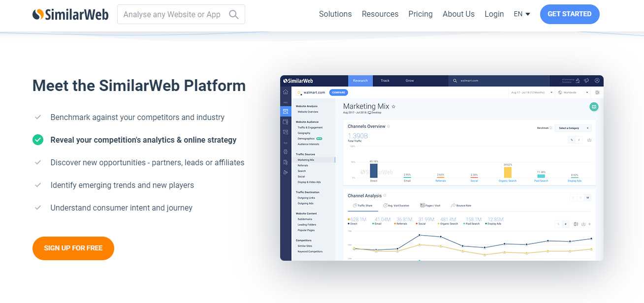The width and height of the screenshot is (644, 303).
Task: Click the green book guide icon
Action: point(594,107)
